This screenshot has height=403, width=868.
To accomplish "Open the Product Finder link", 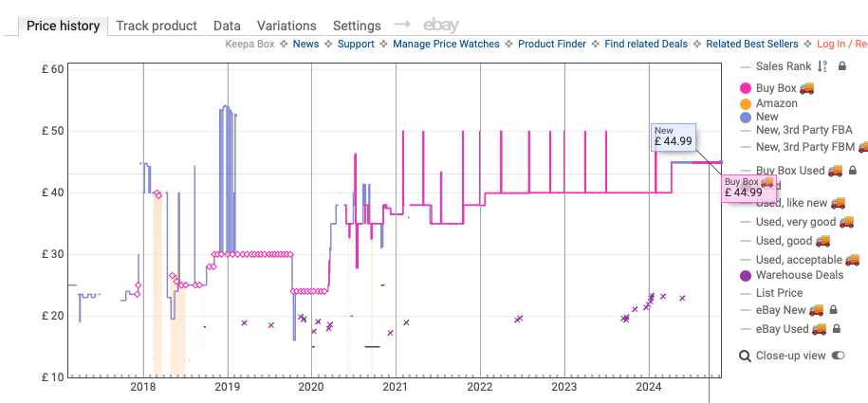I will (552, 44).
